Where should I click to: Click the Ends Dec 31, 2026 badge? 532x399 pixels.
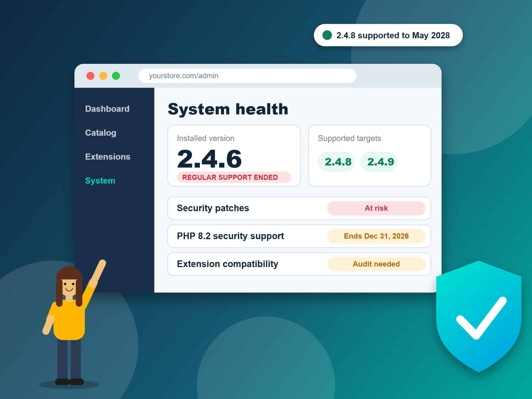[x=376, y=236]
